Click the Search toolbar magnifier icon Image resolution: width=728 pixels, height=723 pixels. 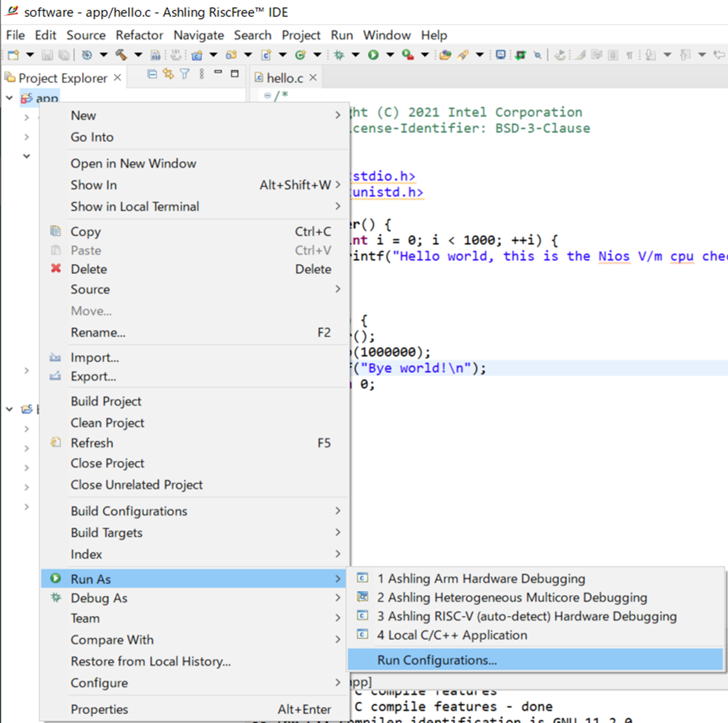tap(537, 55)
